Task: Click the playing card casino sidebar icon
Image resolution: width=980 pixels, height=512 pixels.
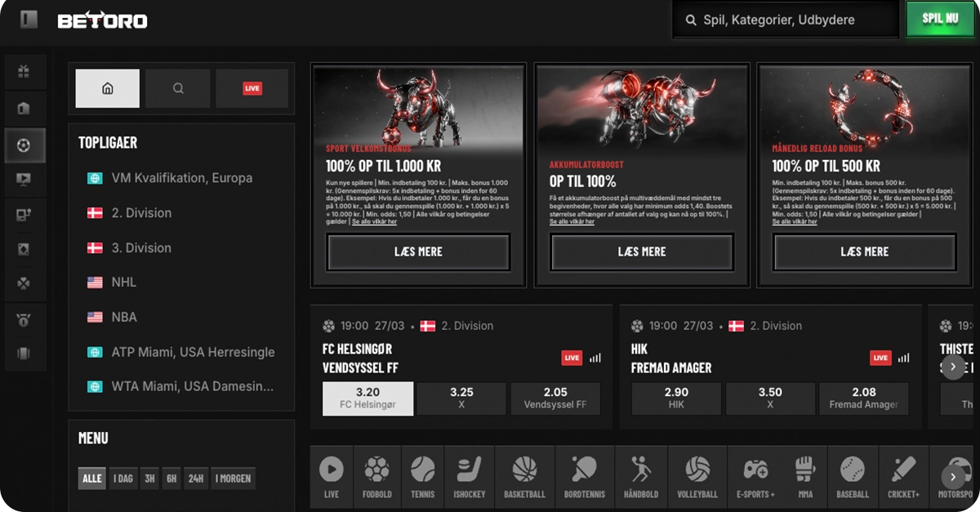Action: click(x=24, y=250)
